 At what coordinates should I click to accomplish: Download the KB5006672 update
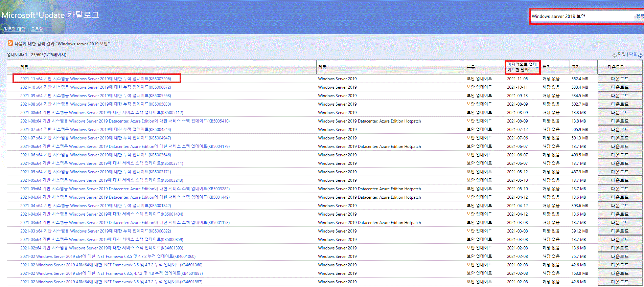pos(620,87)
